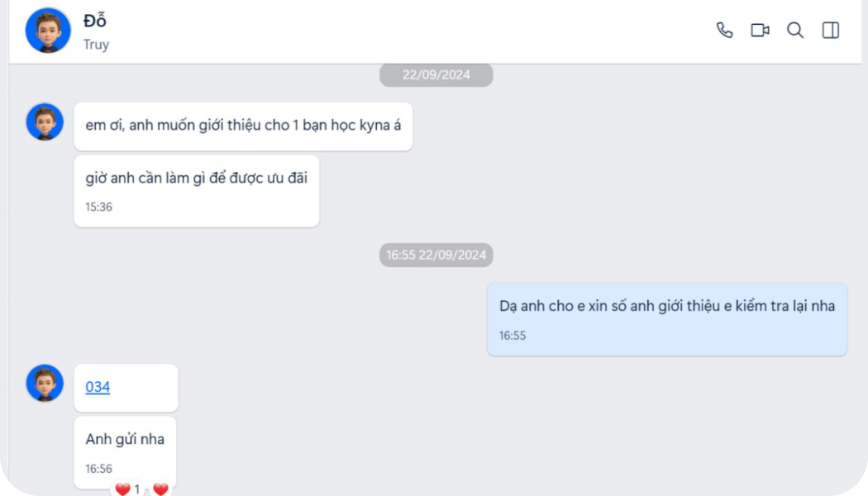
Task: Click the Anh gửi nha message bubble
Action: 125,438
